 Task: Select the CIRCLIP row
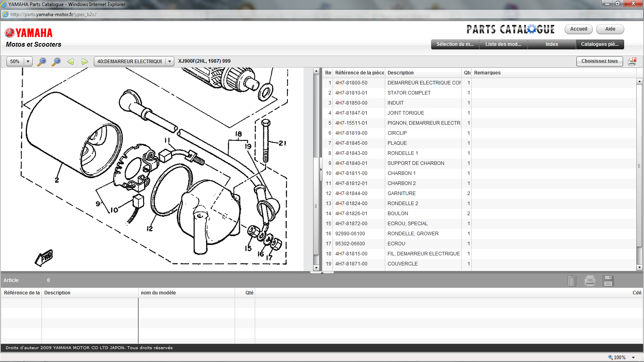[479, 133]
